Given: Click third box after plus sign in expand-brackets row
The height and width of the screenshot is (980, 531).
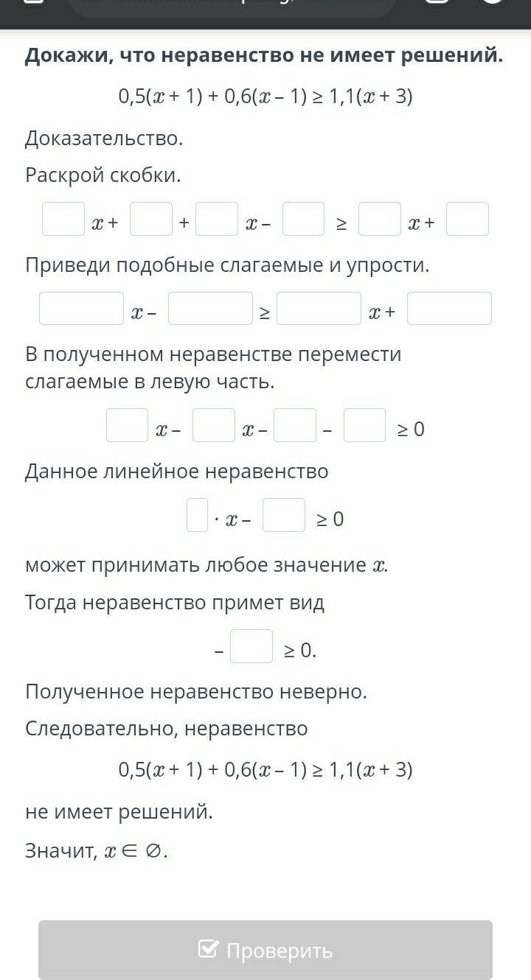Looking at the screenshot, I should [217, 219].
